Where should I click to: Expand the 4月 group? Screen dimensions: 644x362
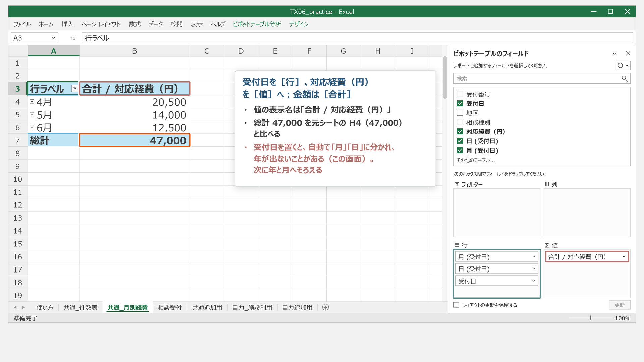(32, 101)
